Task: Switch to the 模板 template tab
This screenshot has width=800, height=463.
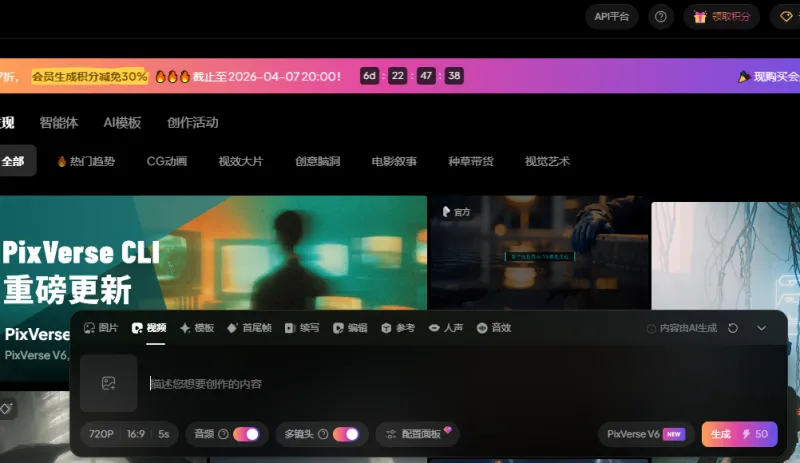Action: click(x=197, y=328)
